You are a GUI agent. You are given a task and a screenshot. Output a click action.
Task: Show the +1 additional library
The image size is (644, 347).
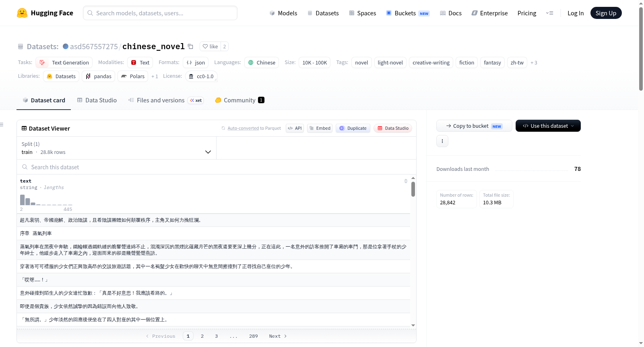coord(155,76)
